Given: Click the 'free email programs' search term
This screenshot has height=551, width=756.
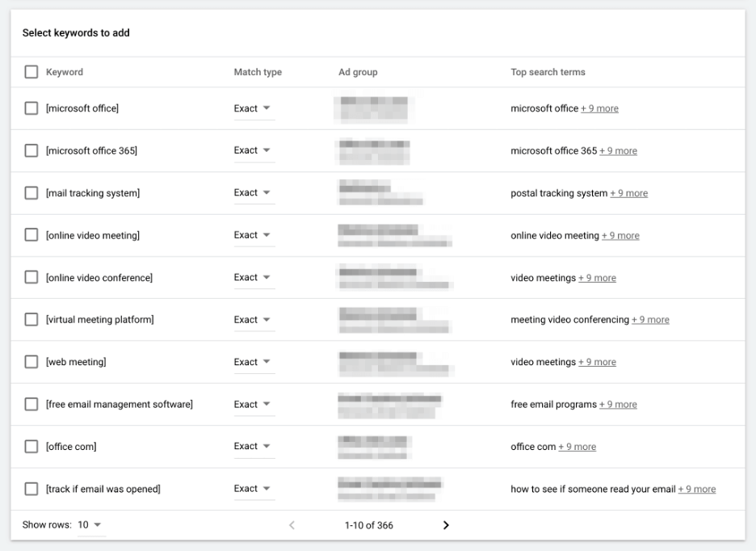Looking at the screenshot, I should (x=553, y=404).
